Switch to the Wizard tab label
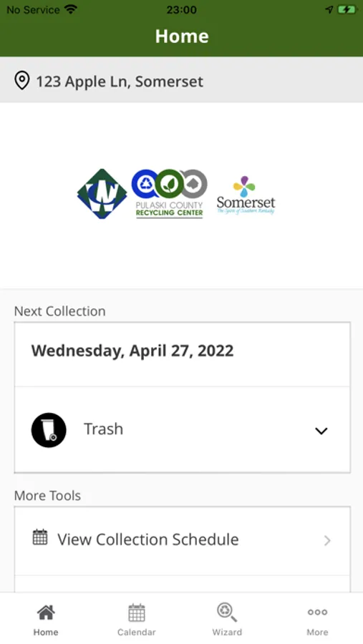Image resolution: width=363 pixels, height=644 pixels. coord(227,632)
